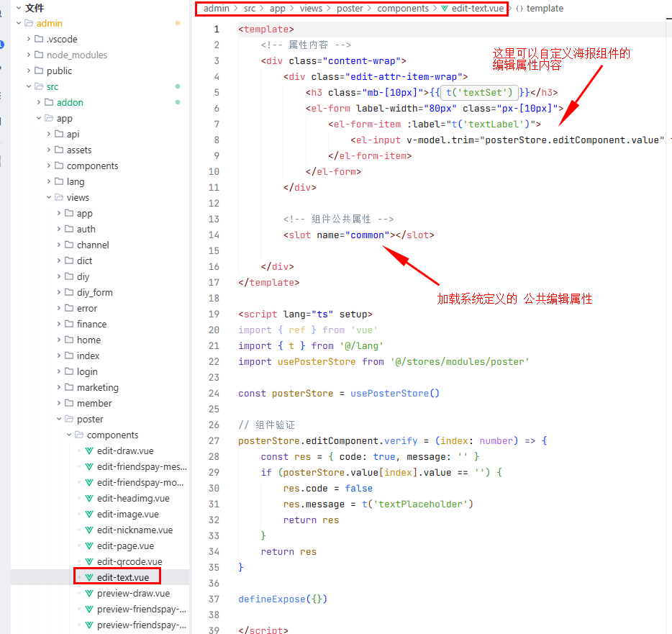The width and height of the screenshot is (672, 634).
Task: Expand the member folder chevron
Action: pyautogui.click(x=59, y=404)
